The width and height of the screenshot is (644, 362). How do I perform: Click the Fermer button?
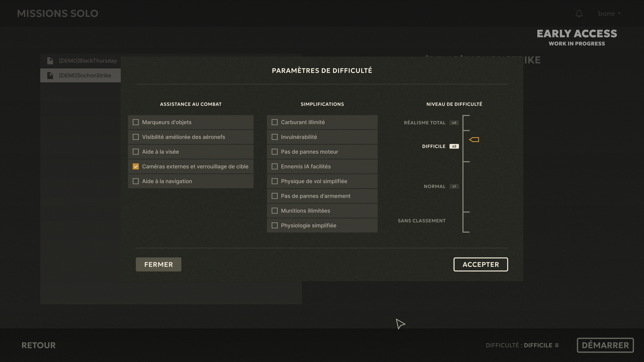click(158, 264)
